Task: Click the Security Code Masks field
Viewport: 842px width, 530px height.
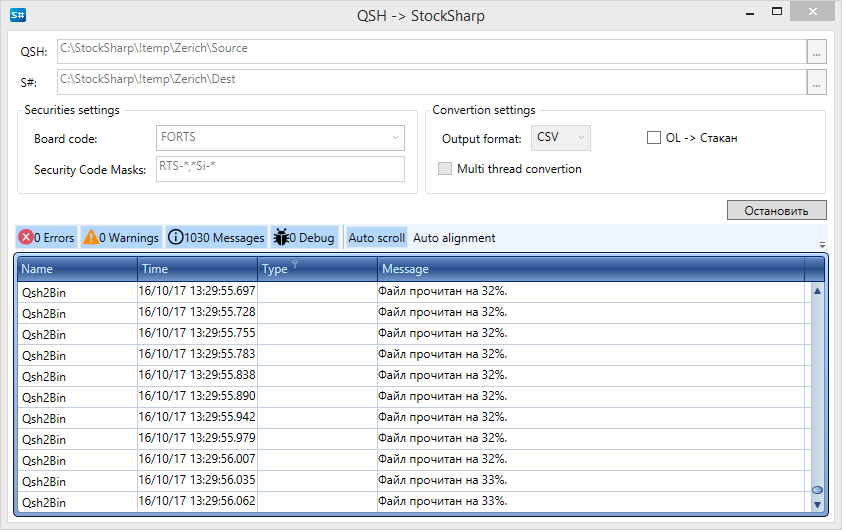Action: [x=280, y=169]
